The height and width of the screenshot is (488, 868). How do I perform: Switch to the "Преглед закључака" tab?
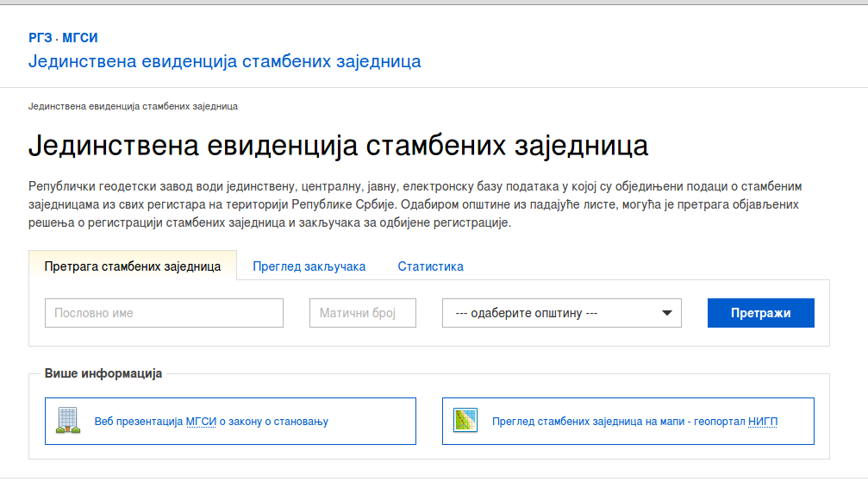point(309,266)
